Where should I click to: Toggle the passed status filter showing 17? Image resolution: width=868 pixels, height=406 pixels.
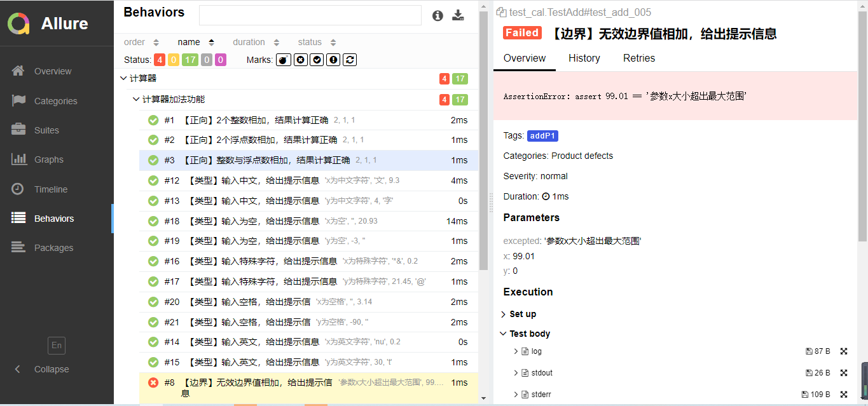tap(190, 60)
